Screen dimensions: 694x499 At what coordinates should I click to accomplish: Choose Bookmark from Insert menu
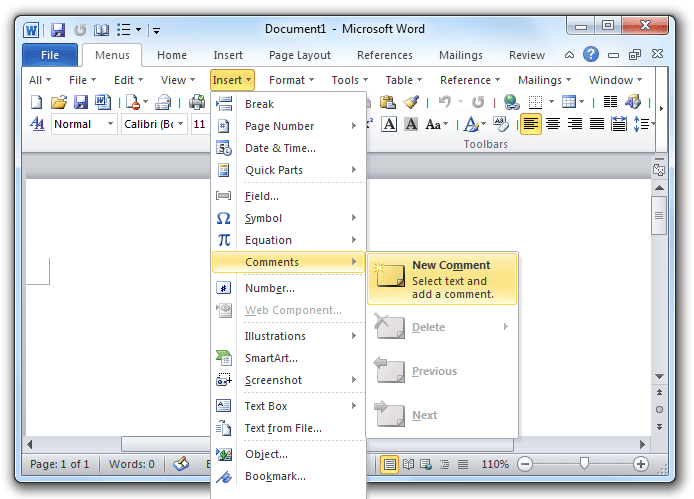click(289, 476)
